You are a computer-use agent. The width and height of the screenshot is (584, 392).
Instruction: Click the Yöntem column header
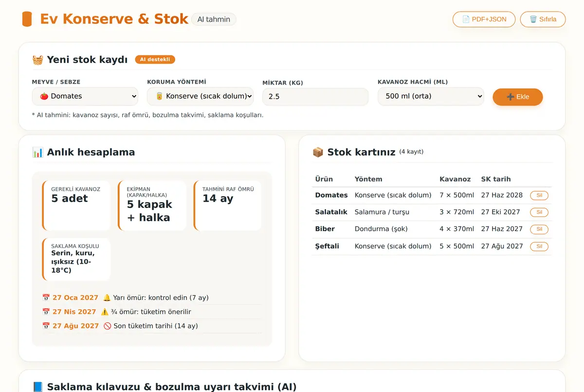368,179
